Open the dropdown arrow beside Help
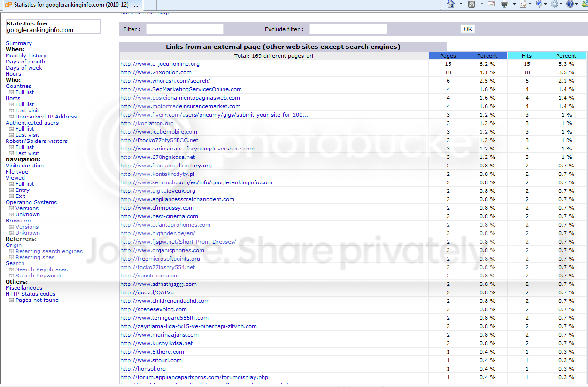 577,4
